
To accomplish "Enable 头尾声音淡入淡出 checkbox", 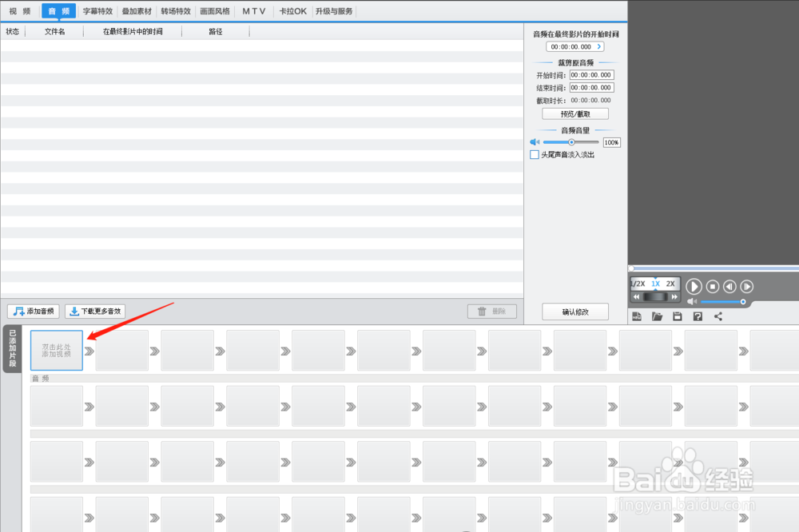I will [x=535, y=155].
